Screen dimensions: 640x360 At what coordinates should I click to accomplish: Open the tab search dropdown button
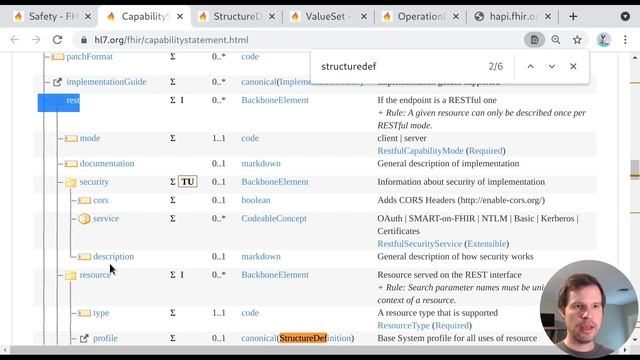pyautogui.click(x=625, y=16)
